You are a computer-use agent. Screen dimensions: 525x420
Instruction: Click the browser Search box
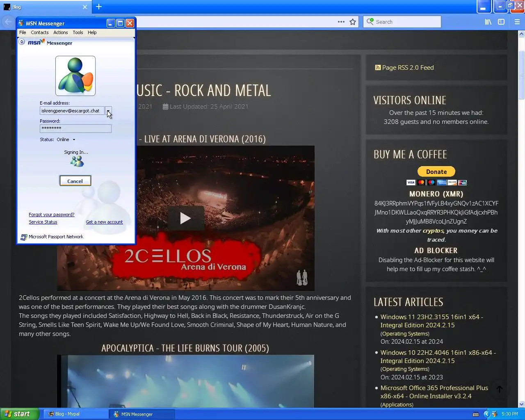click(x=402, y=22)
